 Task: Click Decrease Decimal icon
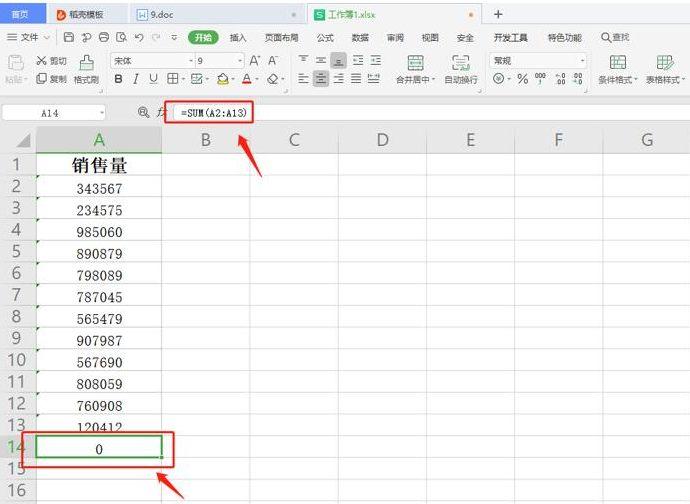click(x=578, y=79)
